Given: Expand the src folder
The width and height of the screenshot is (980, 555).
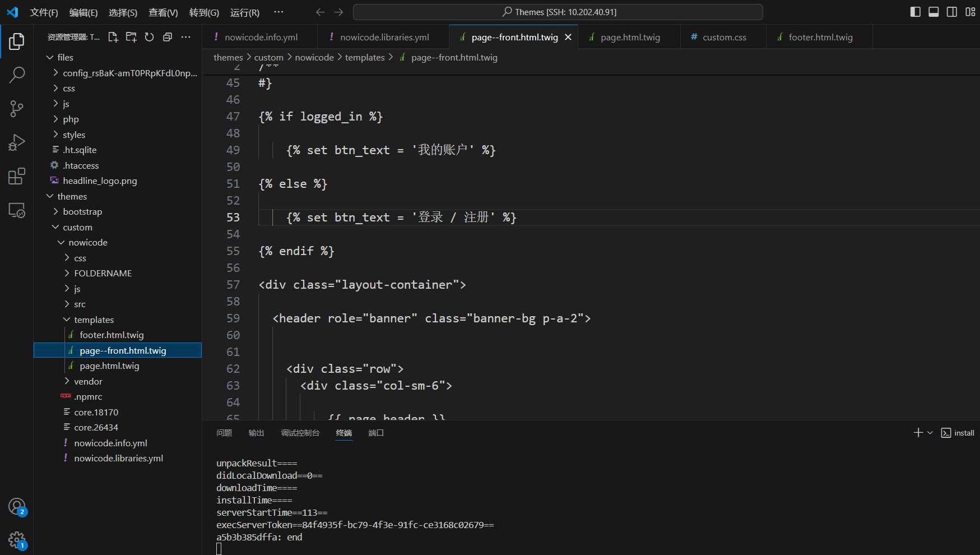Looking at the screenshot, I should (118, 304).
